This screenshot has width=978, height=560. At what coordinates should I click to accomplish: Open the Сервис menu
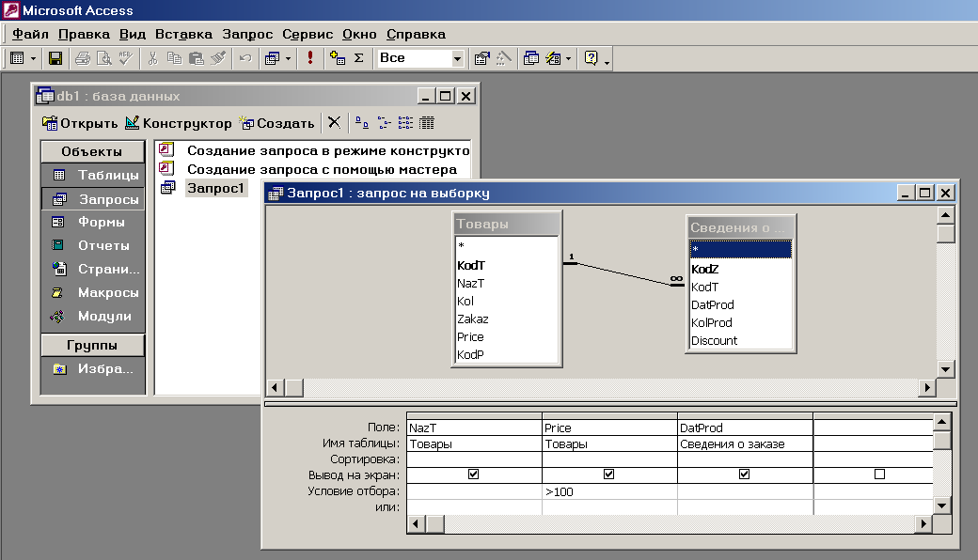308,34
